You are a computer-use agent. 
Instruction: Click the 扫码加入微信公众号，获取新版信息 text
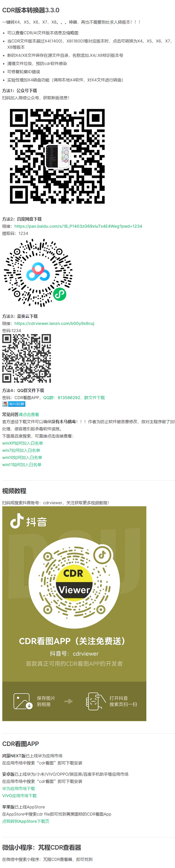(x=36, y=98)
